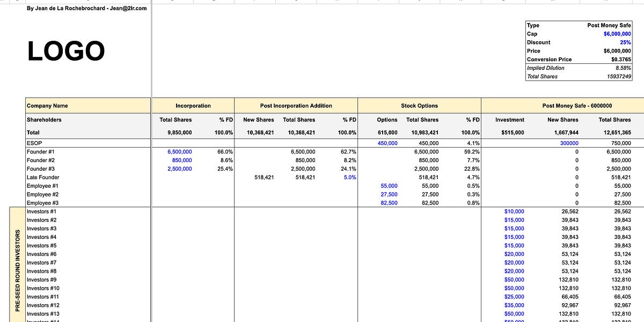Select the $6,000,000 Cap value

click(x=617, y=34)
